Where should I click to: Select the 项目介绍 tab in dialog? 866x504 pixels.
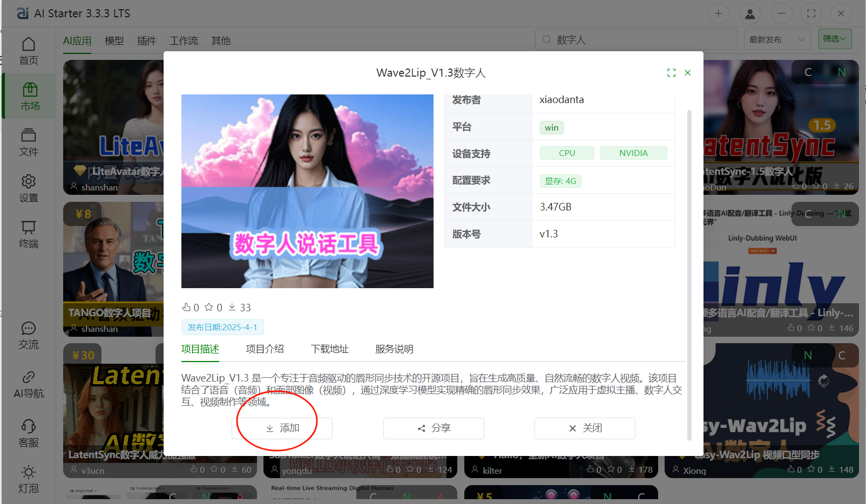(265, 349)
